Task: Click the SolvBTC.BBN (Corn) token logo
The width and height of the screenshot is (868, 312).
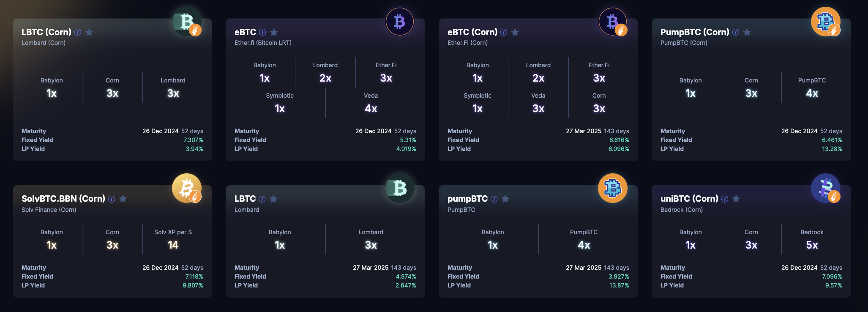Action: coord(186,188)
